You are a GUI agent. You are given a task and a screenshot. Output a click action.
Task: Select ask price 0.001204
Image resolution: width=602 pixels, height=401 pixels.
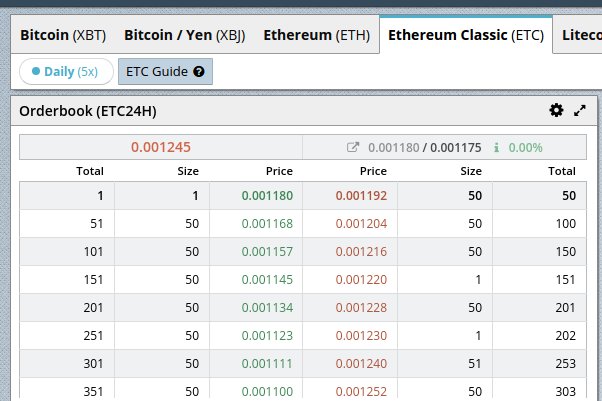(361, 224)
